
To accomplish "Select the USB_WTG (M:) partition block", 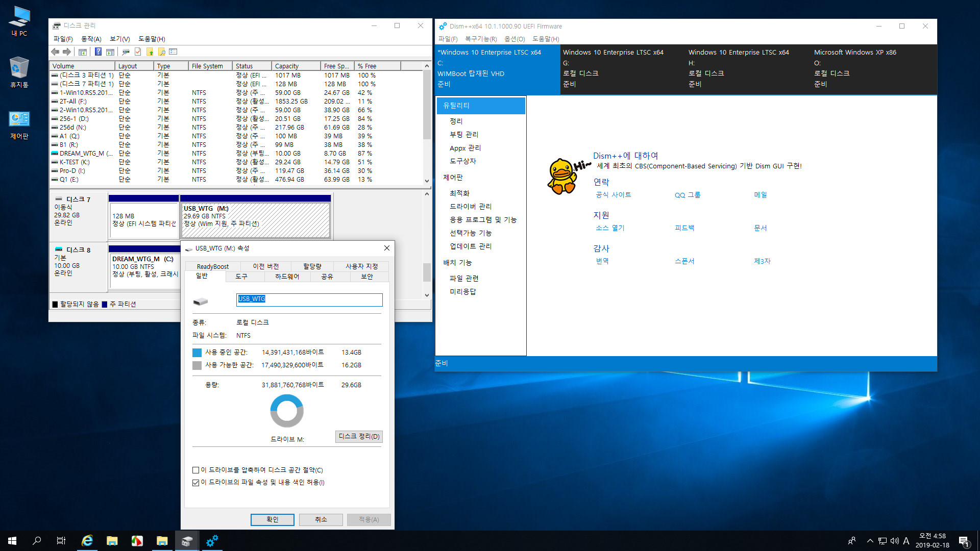I will (x=255, y=219).
